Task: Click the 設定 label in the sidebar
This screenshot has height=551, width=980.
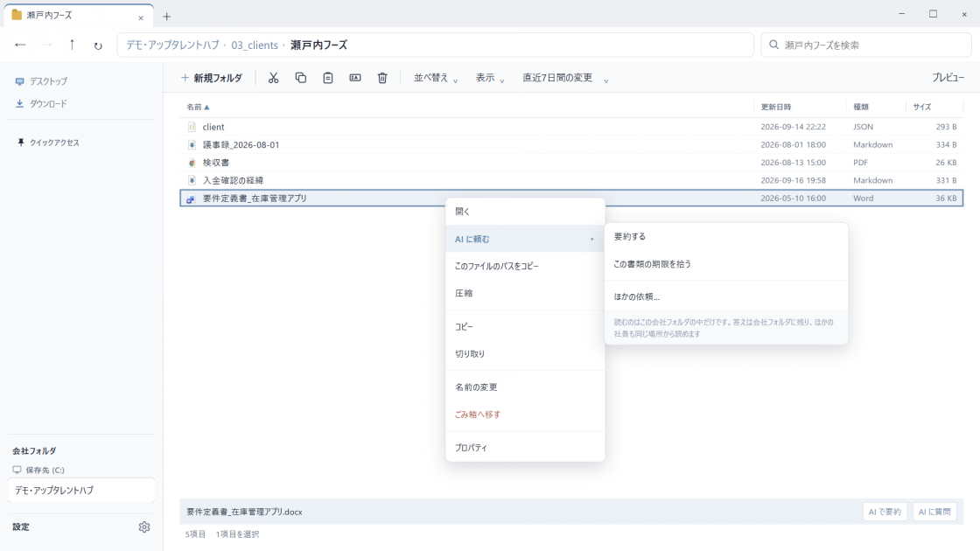Action: [21, 527]
